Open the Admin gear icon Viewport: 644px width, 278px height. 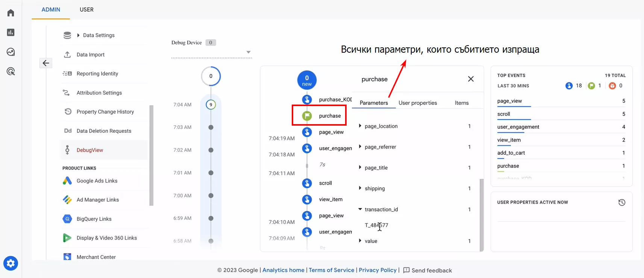click(x=11, y=263)
